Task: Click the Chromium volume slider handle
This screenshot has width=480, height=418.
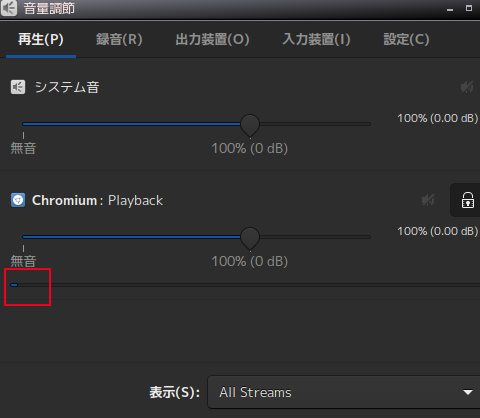Action: (x=250, y=239)
